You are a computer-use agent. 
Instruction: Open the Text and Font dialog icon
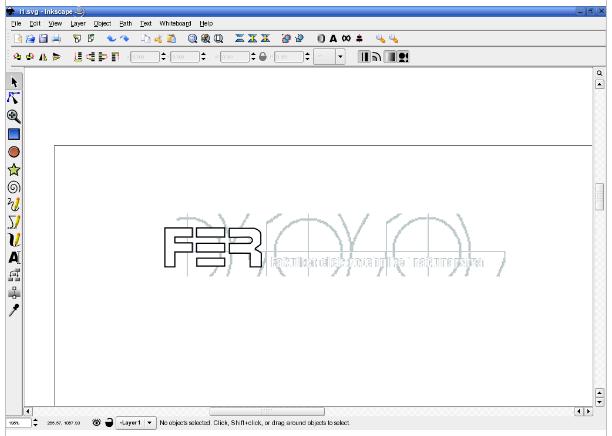point(333,38)
